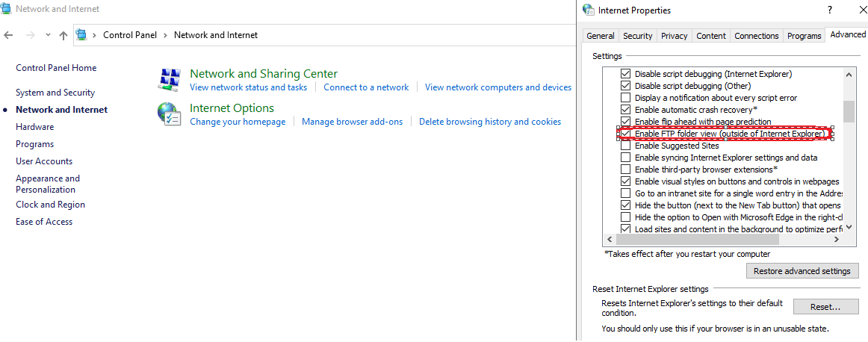Open Appearance and Personalization category
The width and height of the screenshot is (868, 342).
(48, 184)
